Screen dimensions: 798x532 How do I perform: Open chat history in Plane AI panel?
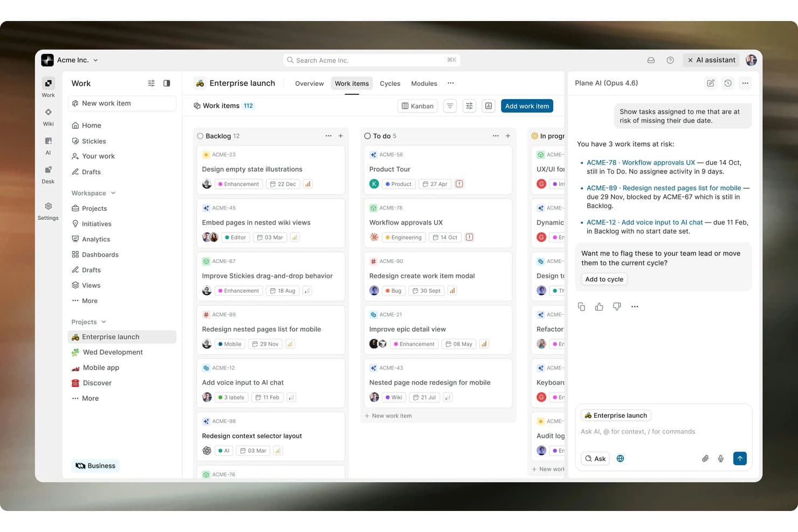pyautogui.click(x=728, y=83)
